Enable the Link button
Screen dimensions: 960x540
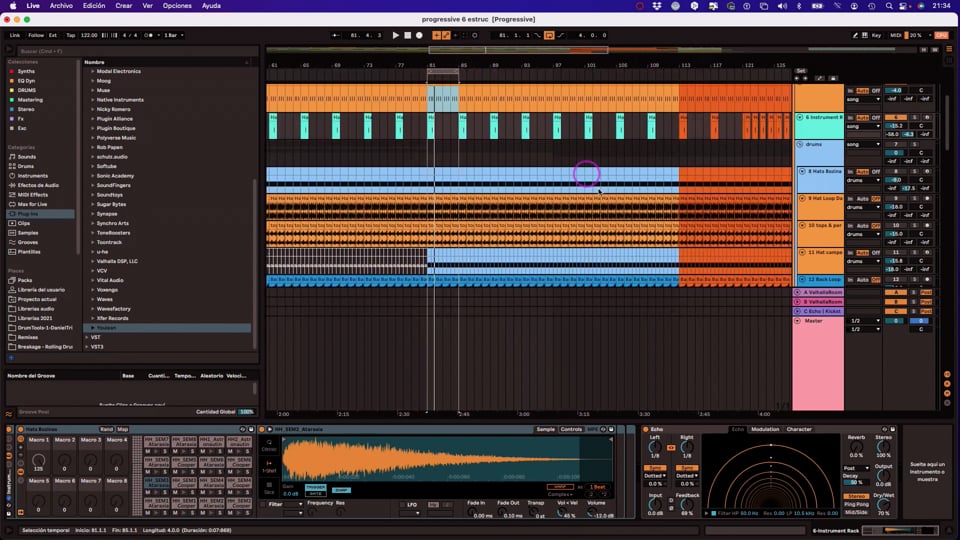[x=15, y=36]
